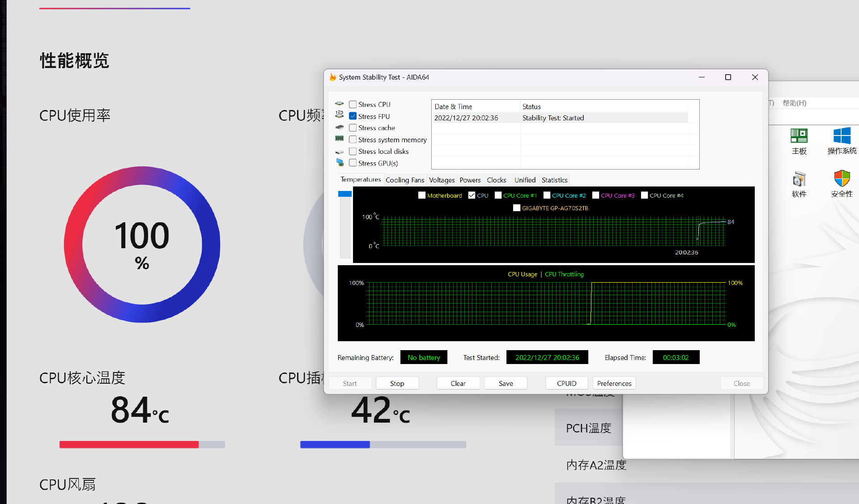Enable the Stress CPU checkbox
The width and height of the screenshot is (859, 504).
tap(353, 104)
